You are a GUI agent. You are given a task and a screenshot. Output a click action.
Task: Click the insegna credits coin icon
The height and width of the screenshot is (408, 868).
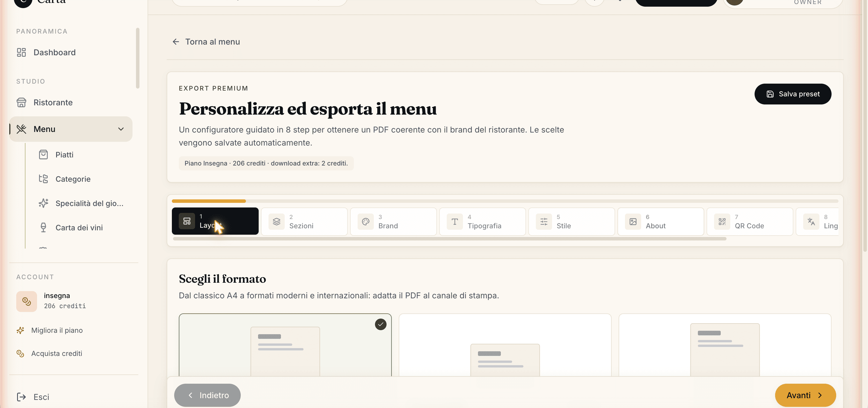(27, 301)
